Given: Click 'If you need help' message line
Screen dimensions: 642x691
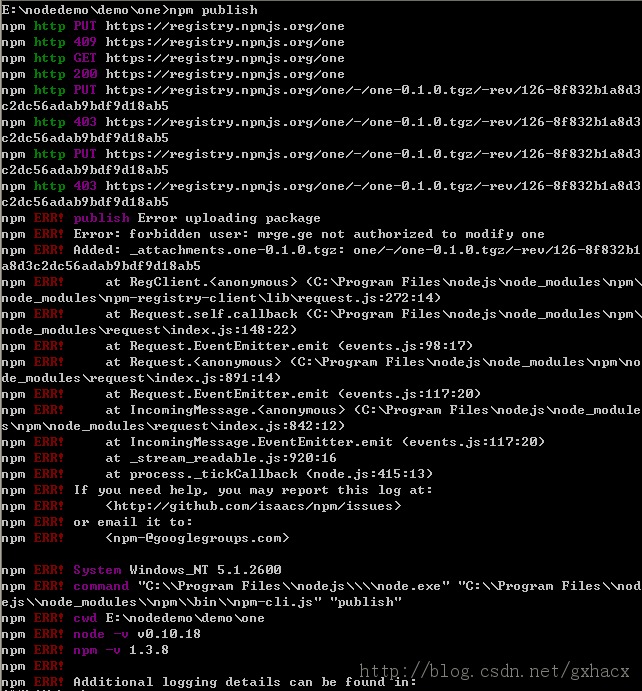Looking at the screenshot, I should [x=252, y=490].
